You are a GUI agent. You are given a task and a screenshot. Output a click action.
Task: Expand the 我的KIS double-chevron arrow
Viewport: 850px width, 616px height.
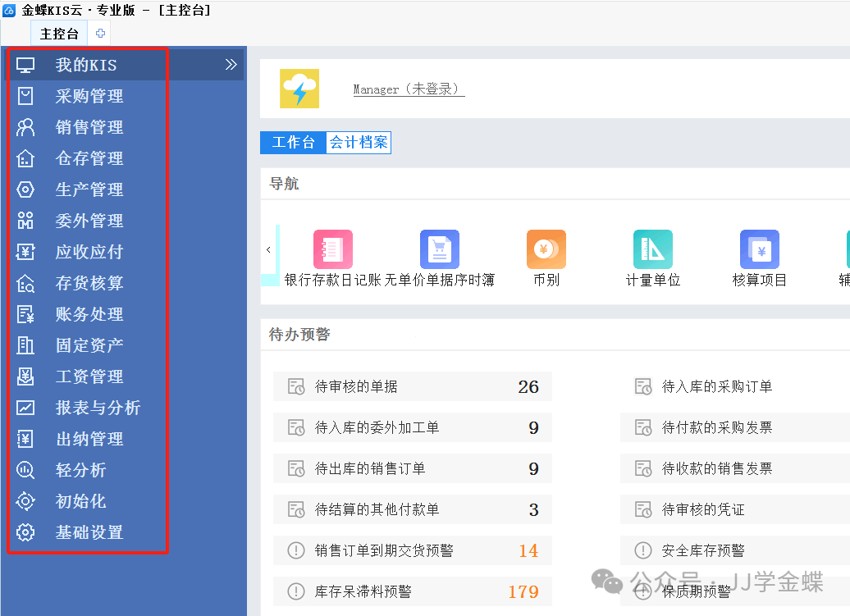tap(231, 65)
